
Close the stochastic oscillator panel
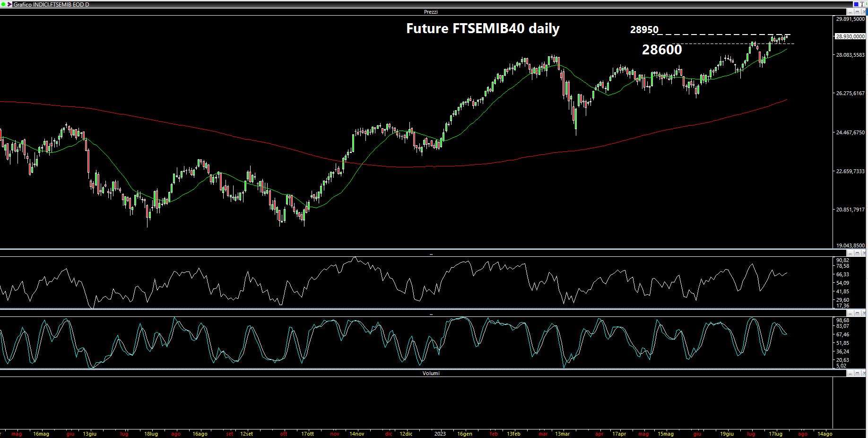864,313
